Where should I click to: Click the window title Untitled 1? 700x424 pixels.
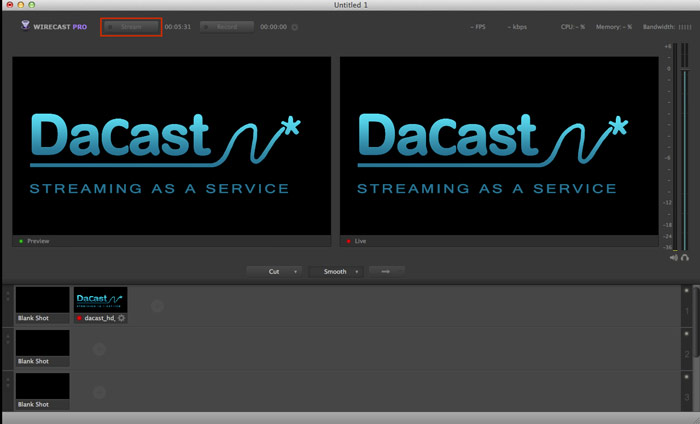(x=350, y=5)
